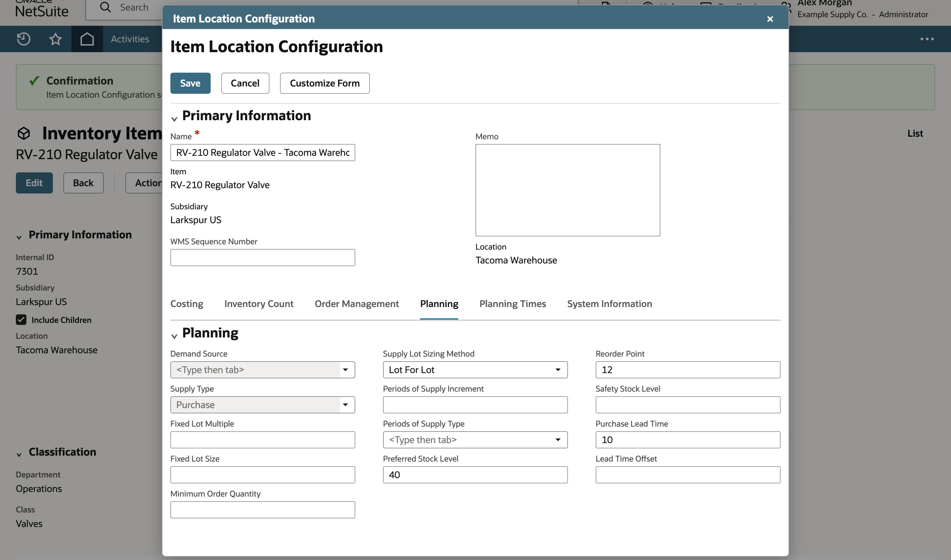Open the three-dot overflow menu
Viewport: 951px width, 560px height.
point(927,39)
